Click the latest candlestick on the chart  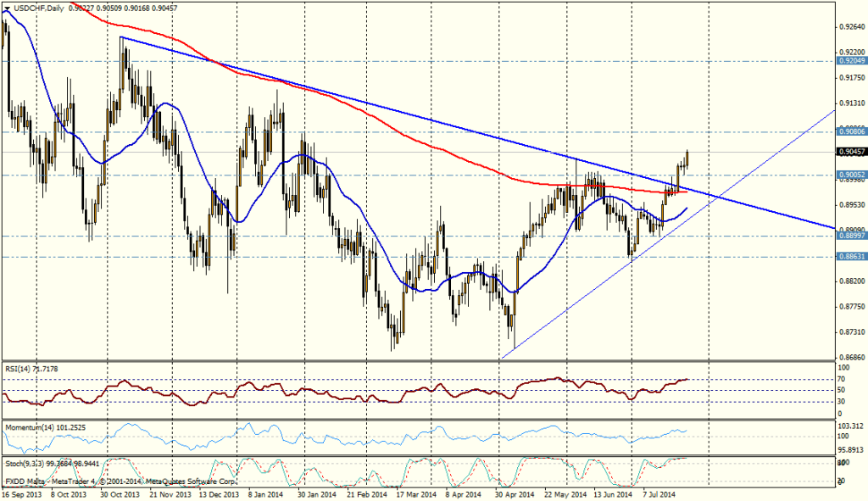(x=687, y=158)
